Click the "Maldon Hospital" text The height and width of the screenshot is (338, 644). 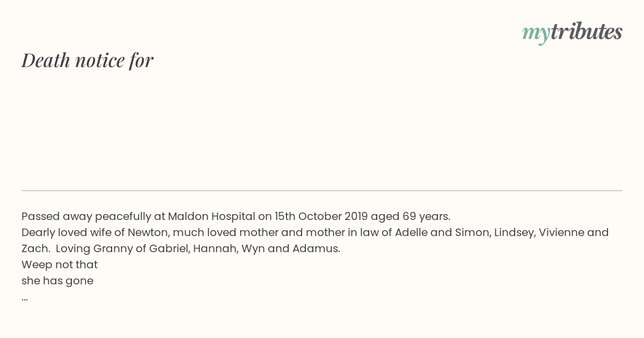(211, 217)
